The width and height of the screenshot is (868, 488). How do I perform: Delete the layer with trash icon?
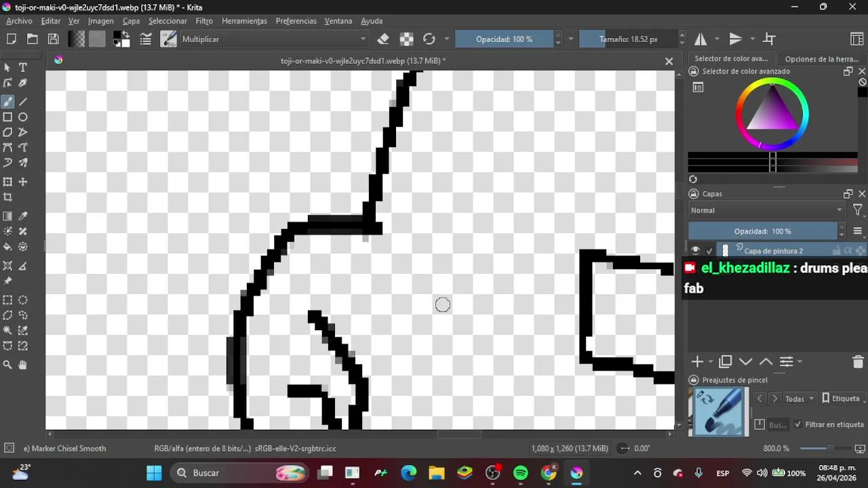(x=858, y=362)
